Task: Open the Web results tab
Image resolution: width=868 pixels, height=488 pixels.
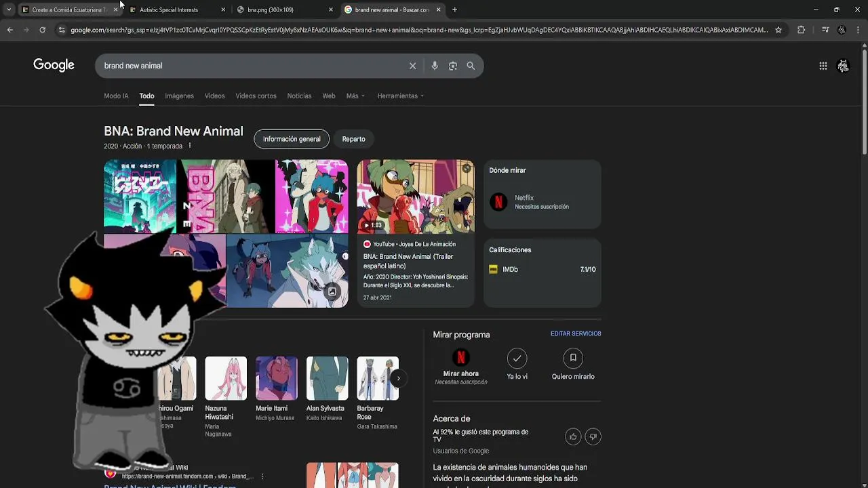Action: [329, 96]
